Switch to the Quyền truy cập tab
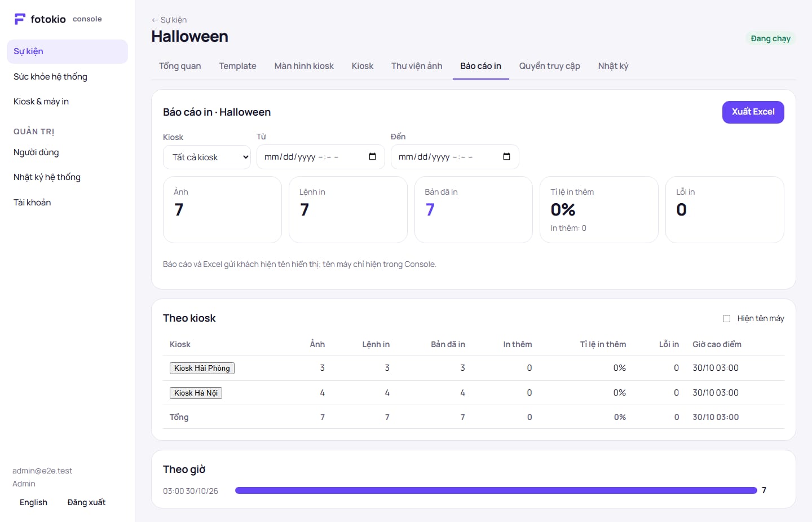The image size is (812, 522). coord(550,66)
